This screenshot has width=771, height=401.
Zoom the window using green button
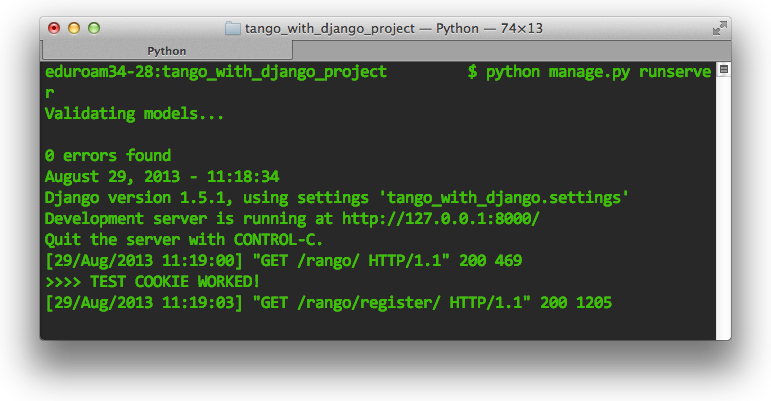point(94,28)
